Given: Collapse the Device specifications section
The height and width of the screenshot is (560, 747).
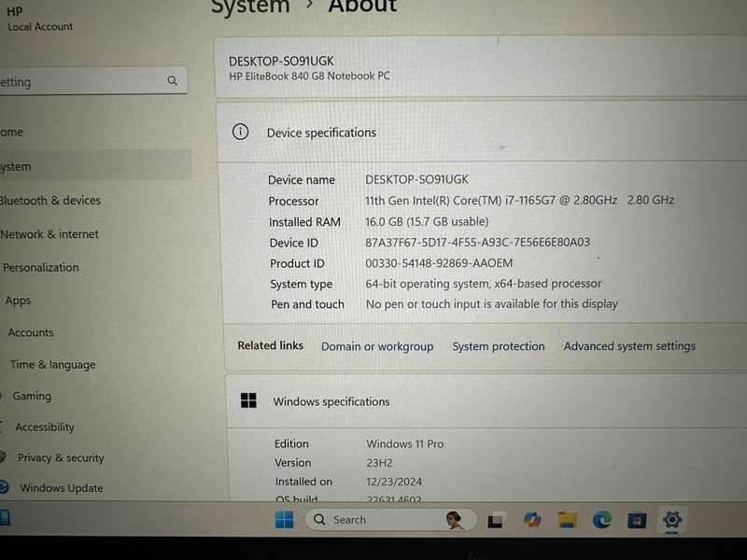Looking at the screenshot, I should coord(481,132).
